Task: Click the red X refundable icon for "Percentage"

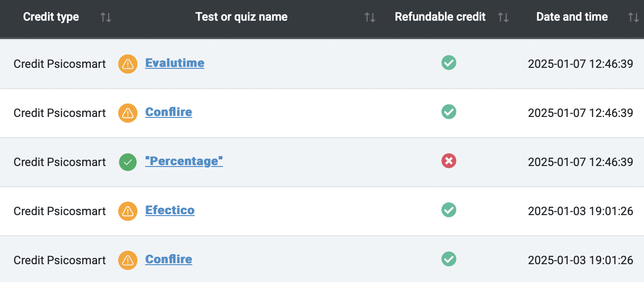Action: tap(449, 161)
